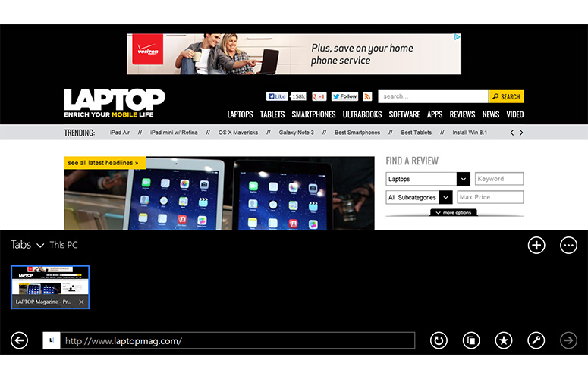The image size is (588, 379).
Task: Open the REVIEWS navigation menu
Action: (462, 114)
